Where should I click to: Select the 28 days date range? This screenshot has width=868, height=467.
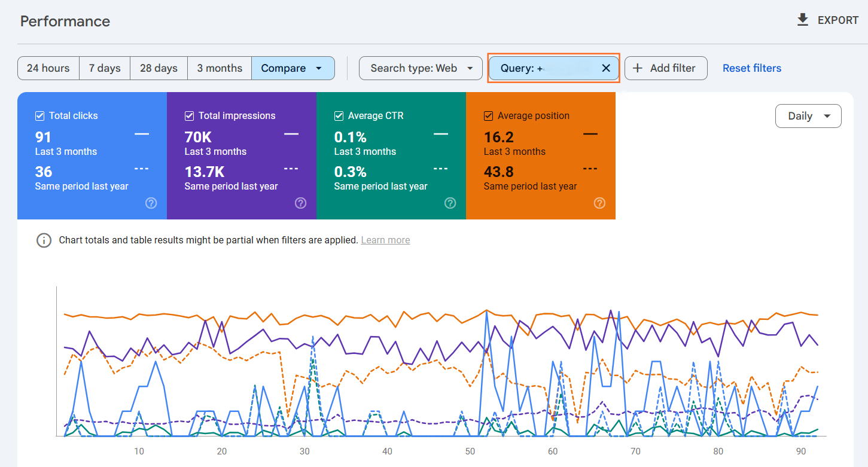click(159, 68)
